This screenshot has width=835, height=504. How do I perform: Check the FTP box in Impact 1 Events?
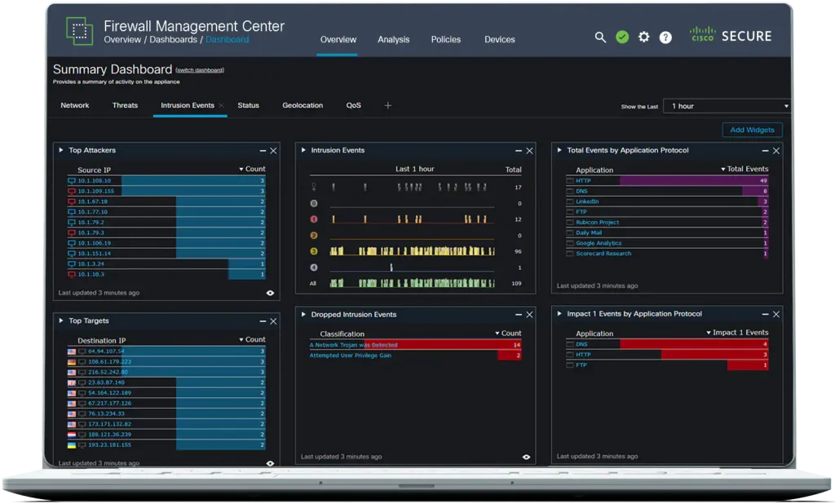point(570,365)
